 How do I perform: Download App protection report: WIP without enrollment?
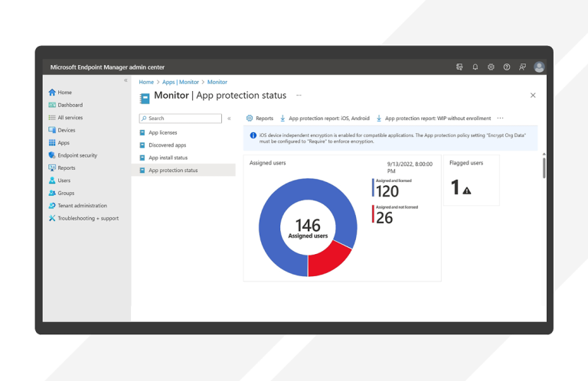pyautogui.click(x=433, y=119)
